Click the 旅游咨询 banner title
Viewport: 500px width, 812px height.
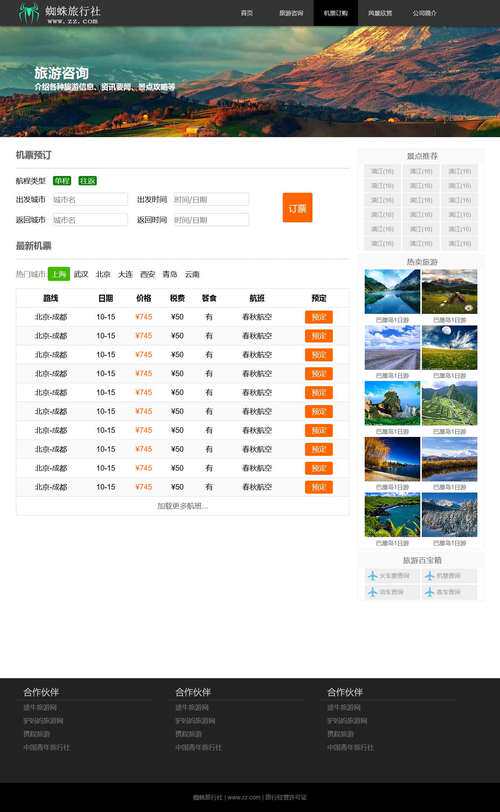62,73
